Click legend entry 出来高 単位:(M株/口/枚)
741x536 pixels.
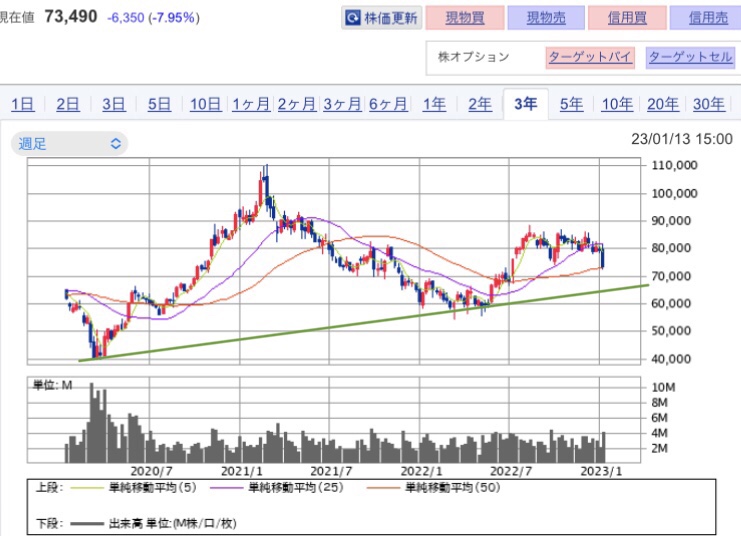click(172, 524)
